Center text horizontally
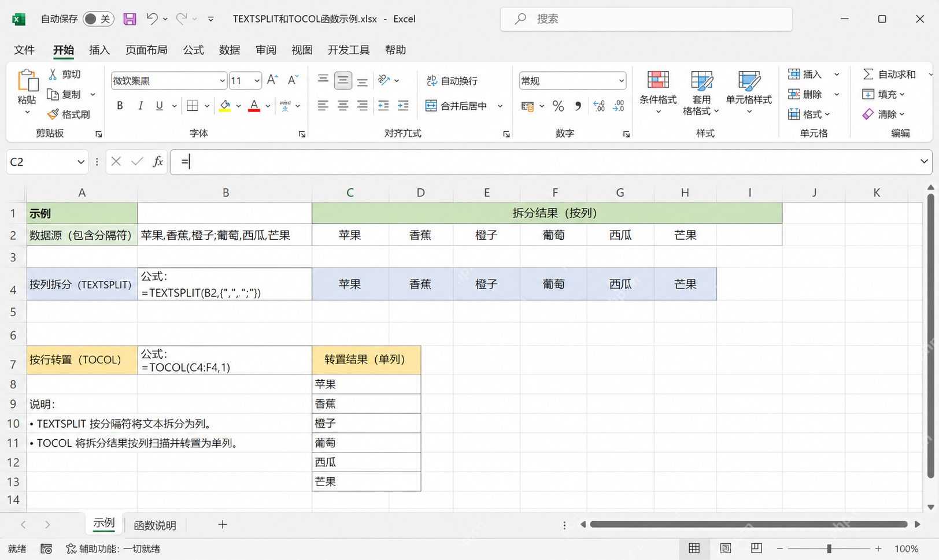This screenshot has width=939, height=560. coord(343,106)
